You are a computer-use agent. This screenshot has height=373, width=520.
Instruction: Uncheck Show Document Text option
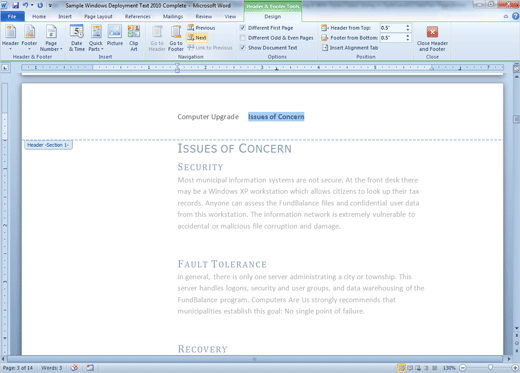pos(243,48)
